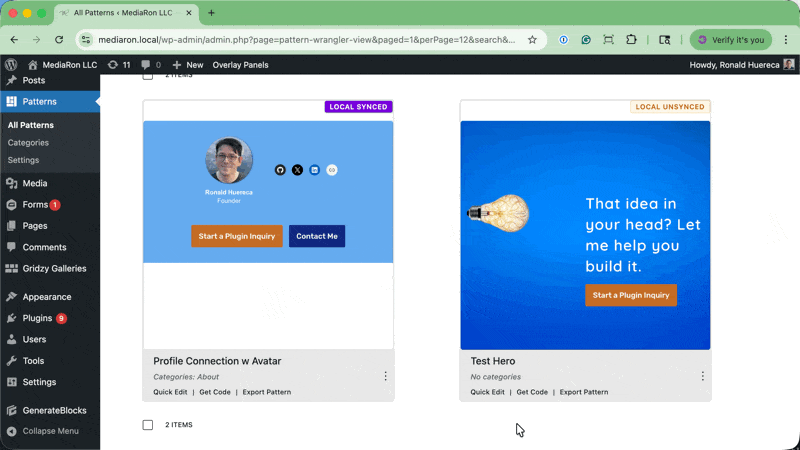Expand the + New menu in admin bar
The image size is (800, 450).
click(188, 64)
